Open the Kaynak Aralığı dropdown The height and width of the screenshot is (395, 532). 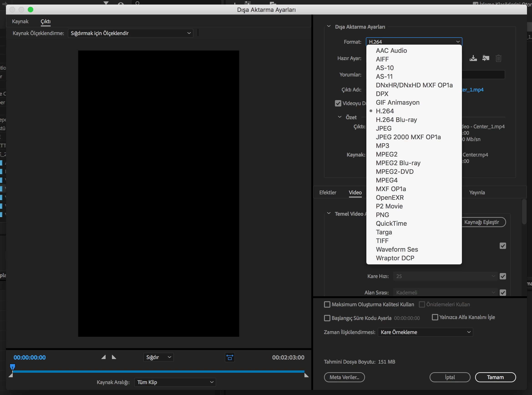[x=175, y=382]
